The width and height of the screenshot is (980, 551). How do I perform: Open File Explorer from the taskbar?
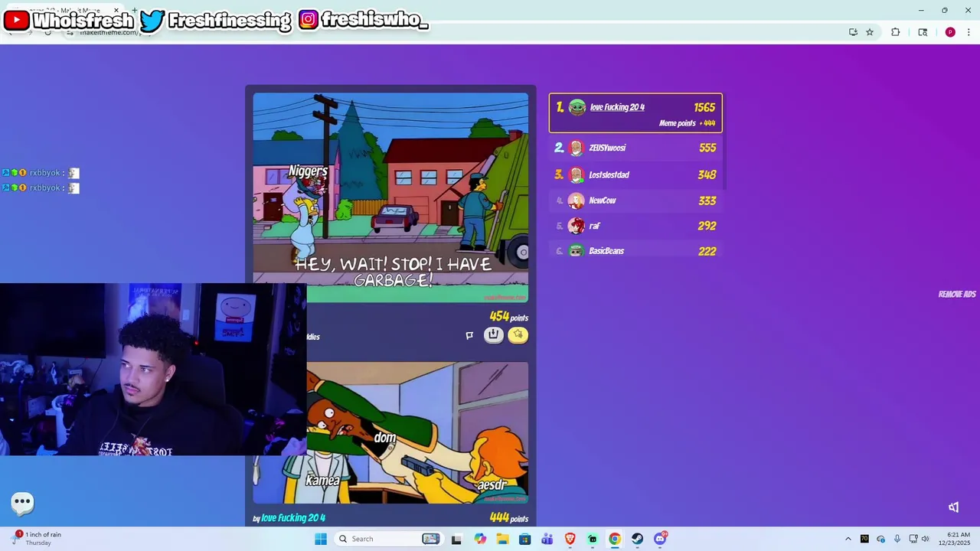click(502, 539)
